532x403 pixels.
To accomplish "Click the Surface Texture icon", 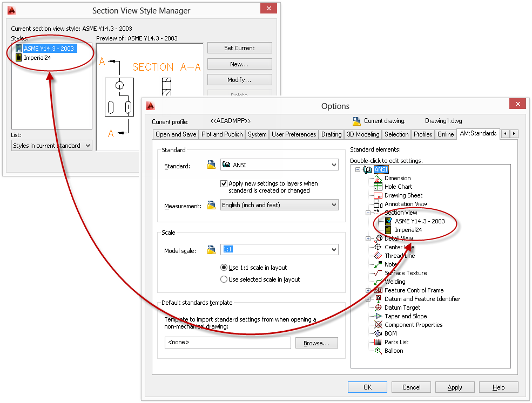I will coord(378,273).
